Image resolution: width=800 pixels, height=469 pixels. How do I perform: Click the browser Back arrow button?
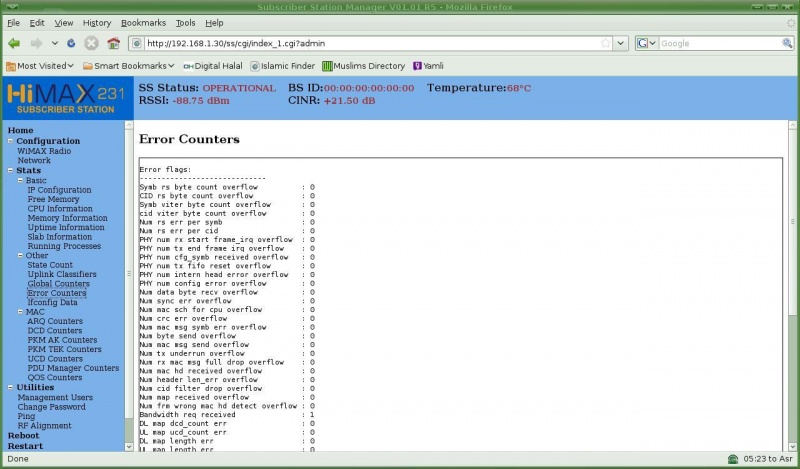pyautogui.click(x=14, y=44)
